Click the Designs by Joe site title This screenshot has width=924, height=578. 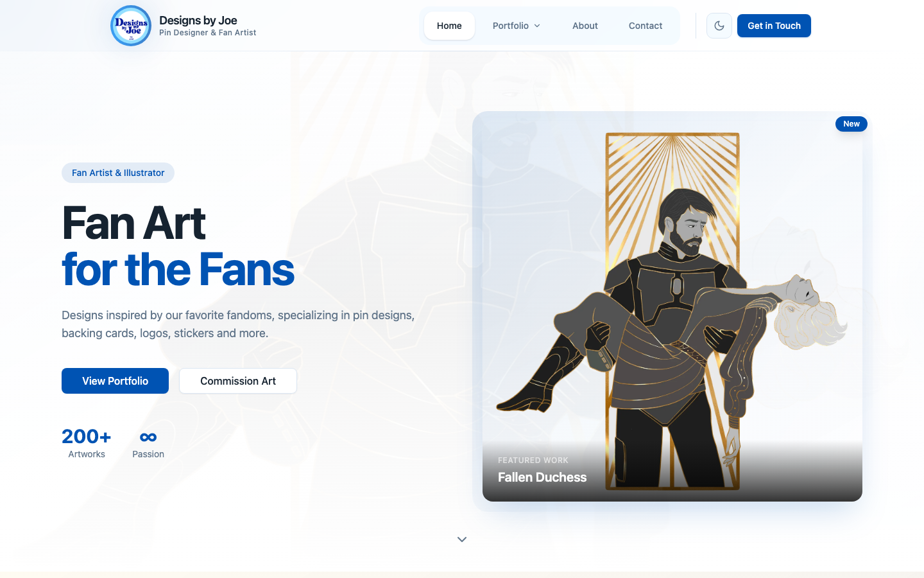198,21
